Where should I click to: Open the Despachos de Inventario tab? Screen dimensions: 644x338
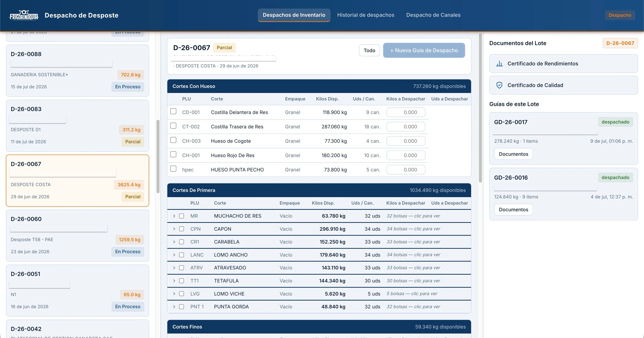[294, 15]
